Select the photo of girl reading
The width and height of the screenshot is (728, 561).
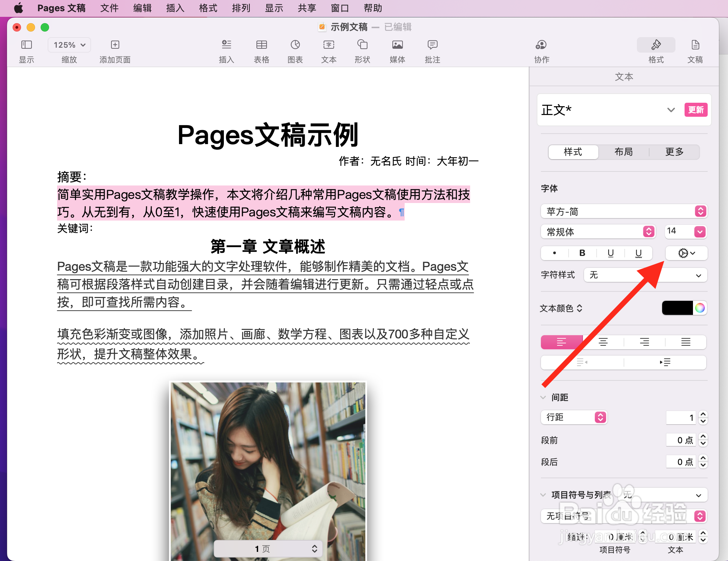(x=268, y=471)
